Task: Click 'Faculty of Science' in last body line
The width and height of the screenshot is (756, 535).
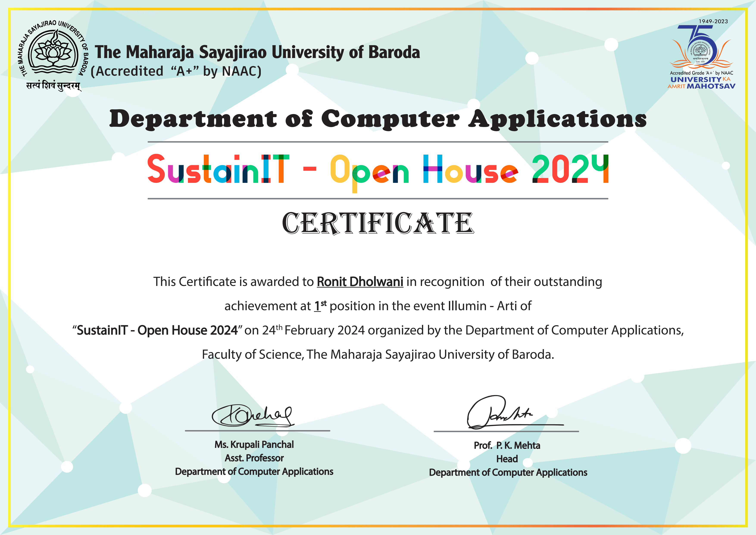Action: 252,355
